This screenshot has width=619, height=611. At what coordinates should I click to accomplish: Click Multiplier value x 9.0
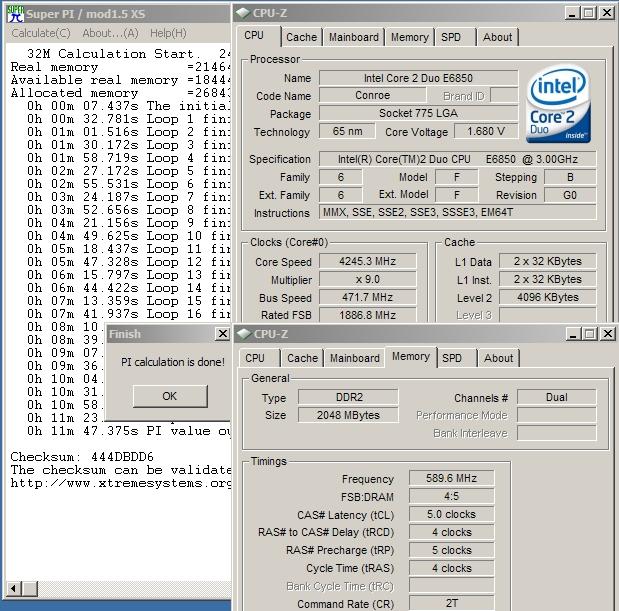point(368,279)
